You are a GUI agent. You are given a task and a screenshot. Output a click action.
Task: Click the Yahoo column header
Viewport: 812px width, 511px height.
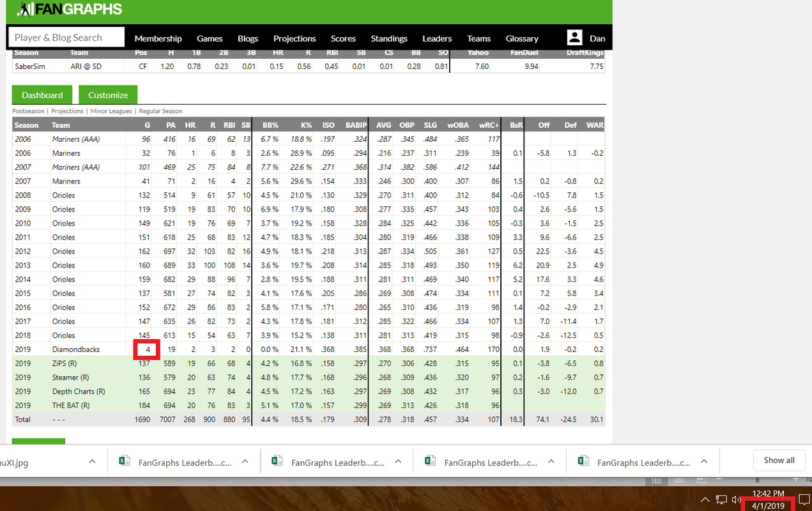tap(479, 53)
